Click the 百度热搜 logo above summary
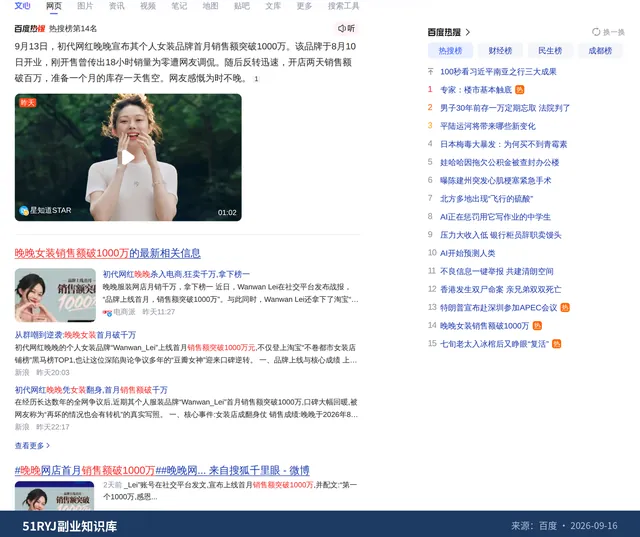The width and height of the screenshot is (640, 537). [x=29, y=28]
